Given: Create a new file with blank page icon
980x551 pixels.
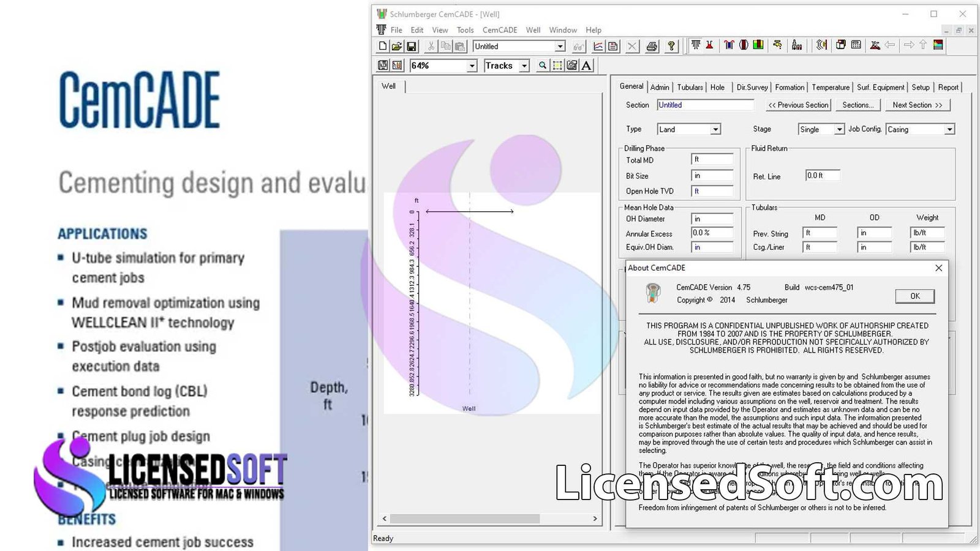Looking at the screenshot, I should (x=383, y=46).
